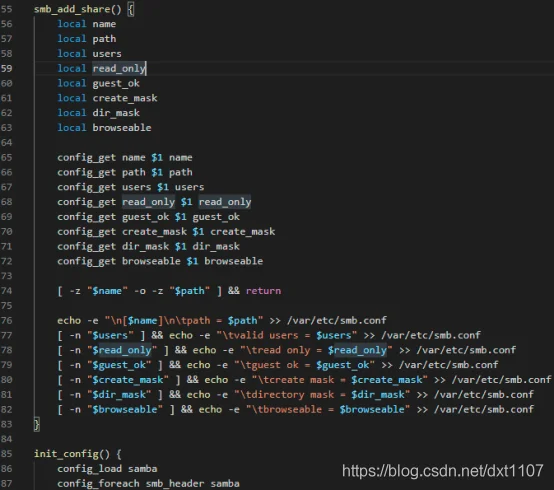Click 'config_get dir_mask' line
554x490 pixels.
pyautogui.click(x=148, y=247)
